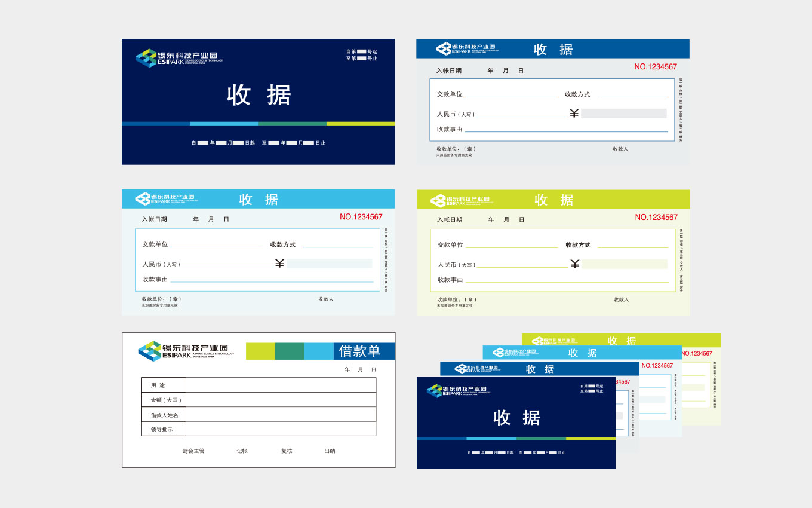Click the teal green block in the loan slip header
The height and width of the screenshot is (508, 812).
pos(290,351)
